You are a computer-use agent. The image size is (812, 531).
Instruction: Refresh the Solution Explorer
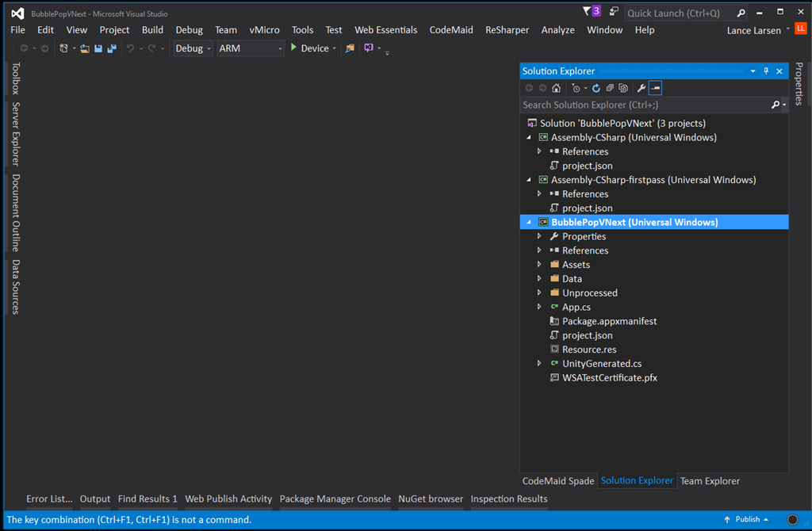[x=596, y=88]
